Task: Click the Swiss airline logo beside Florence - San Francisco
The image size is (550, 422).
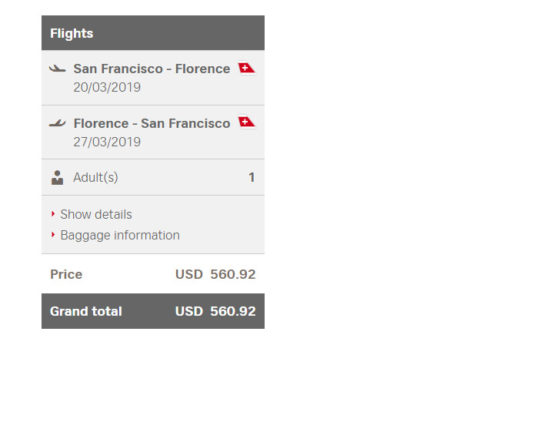Action: coord(247,122)
